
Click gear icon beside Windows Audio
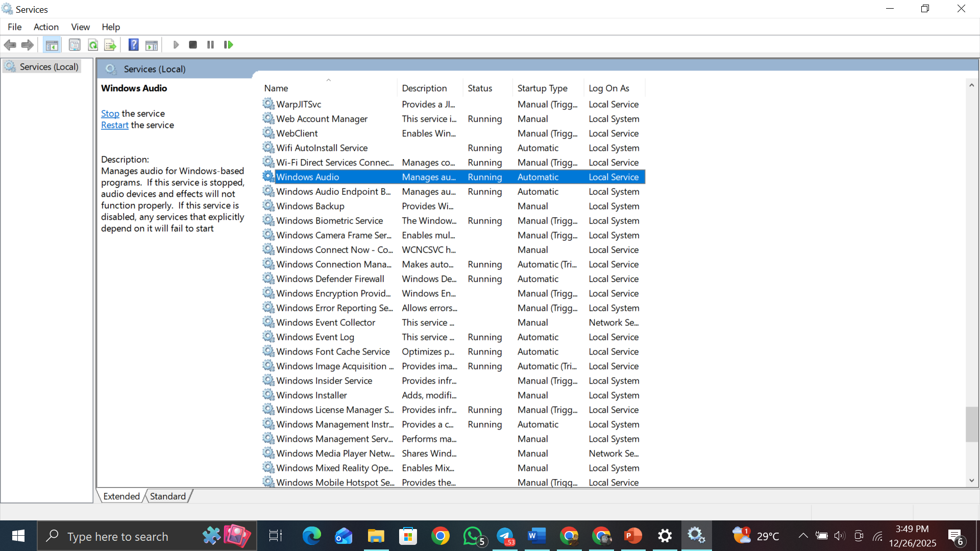268,177
